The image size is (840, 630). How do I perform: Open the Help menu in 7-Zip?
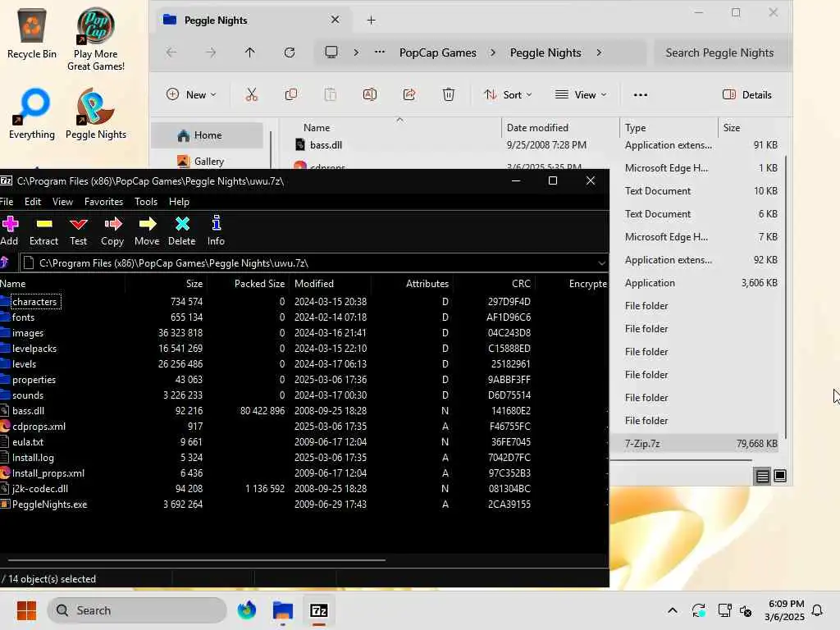(x=179, y=202)
